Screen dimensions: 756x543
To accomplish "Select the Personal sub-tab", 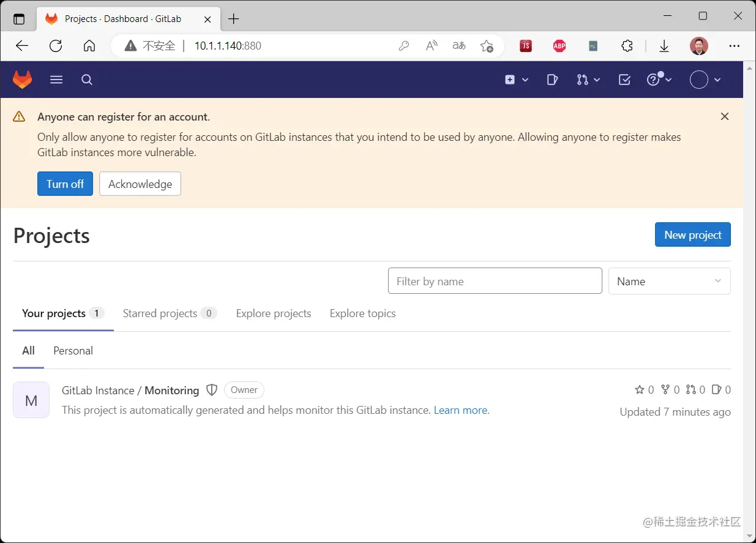I will [x=73, y=351].
